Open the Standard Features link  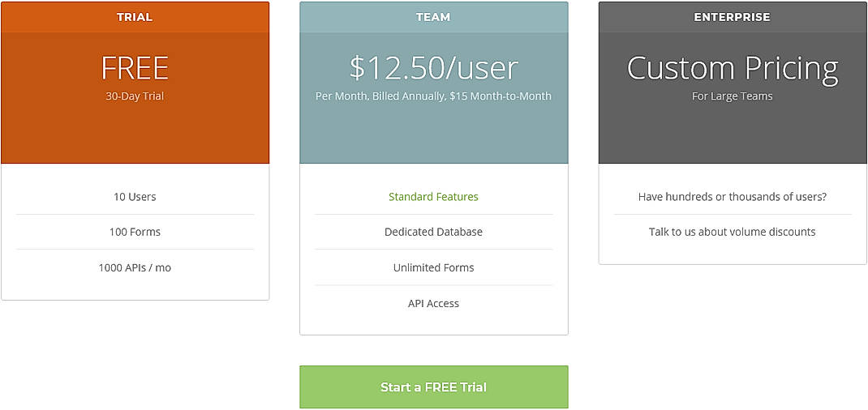(x=433, y=197)
